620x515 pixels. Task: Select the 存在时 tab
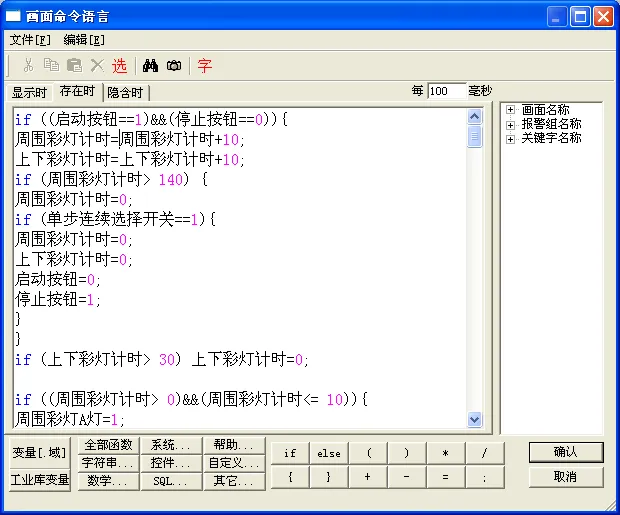click(x=77, y=91)
